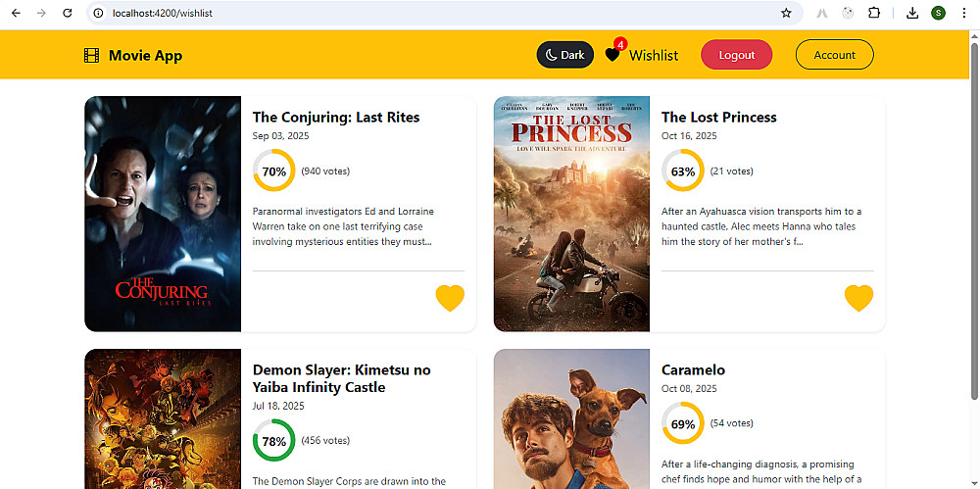Viewport: 980px width, 489px height.
Task: Open the browser Extensions puzzle icon
Action: tap(874, 13)
